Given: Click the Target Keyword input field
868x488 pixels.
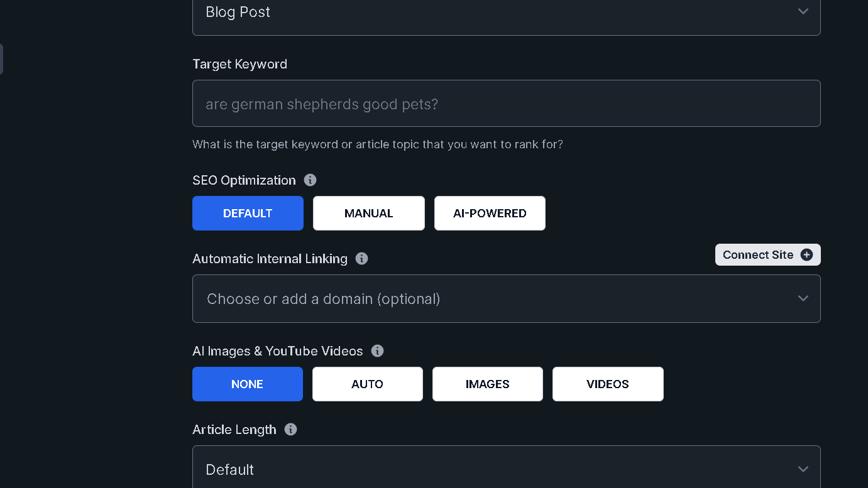Looking at the screenshot, I should click(506, 103).
